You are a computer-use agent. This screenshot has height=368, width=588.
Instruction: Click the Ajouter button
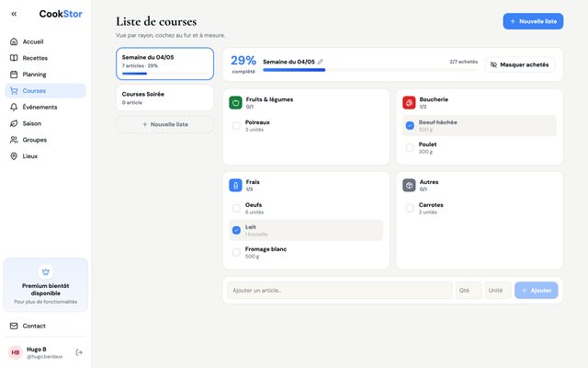[x=537, y=291]
